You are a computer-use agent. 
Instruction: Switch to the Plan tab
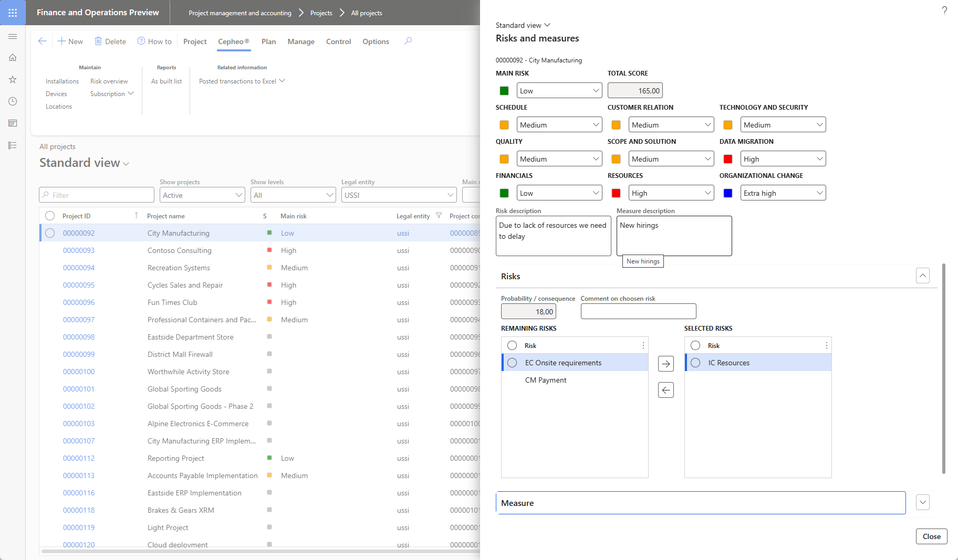268,41
